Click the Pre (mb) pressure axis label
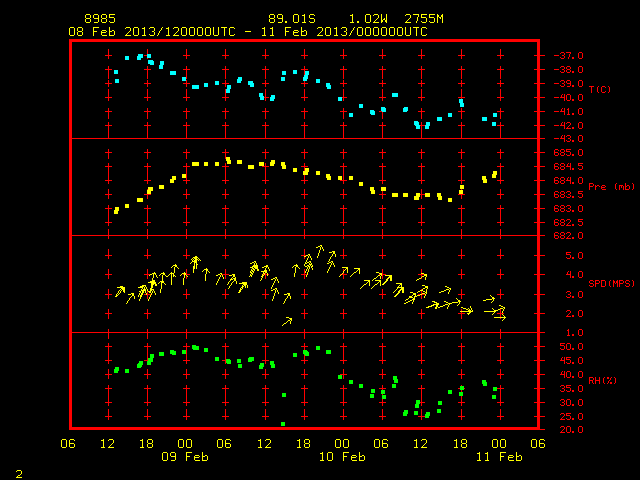 [x=611, y=187]
